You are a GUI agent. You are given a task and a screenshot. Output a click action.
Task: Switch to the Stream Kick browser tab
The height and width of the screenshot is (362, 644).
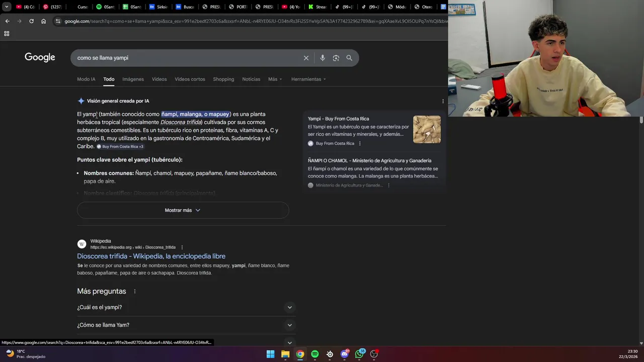click(x=318, y=7)
